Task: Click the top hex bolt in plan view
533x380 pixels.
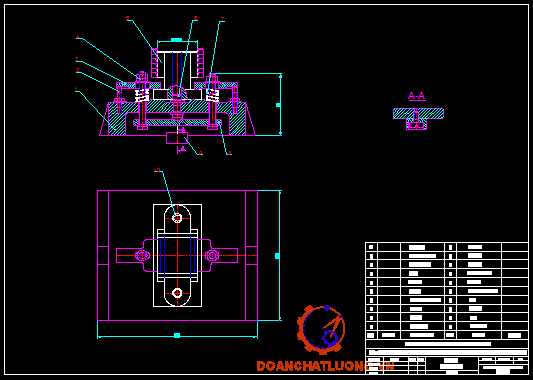Action: point(177,218)
